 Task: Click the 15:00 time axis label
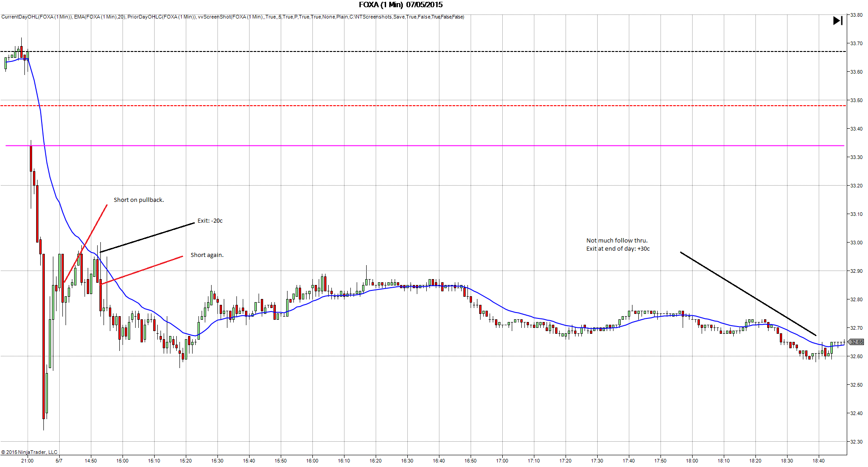tap(123, 461)
